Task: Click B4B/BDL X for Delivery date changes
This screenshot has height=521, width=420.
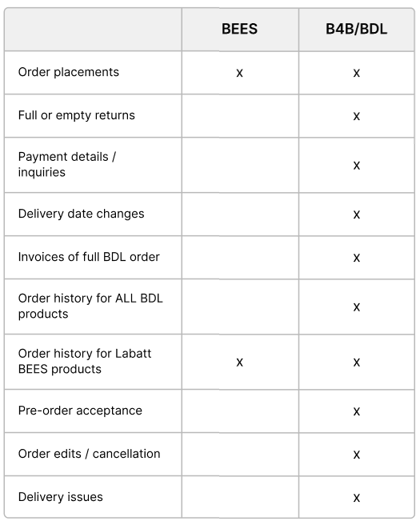Action: click(356, 214)
